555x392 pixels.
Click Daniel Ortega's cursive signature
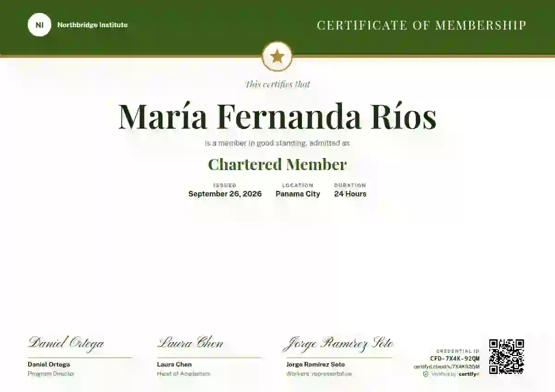[x=66, y=343]
